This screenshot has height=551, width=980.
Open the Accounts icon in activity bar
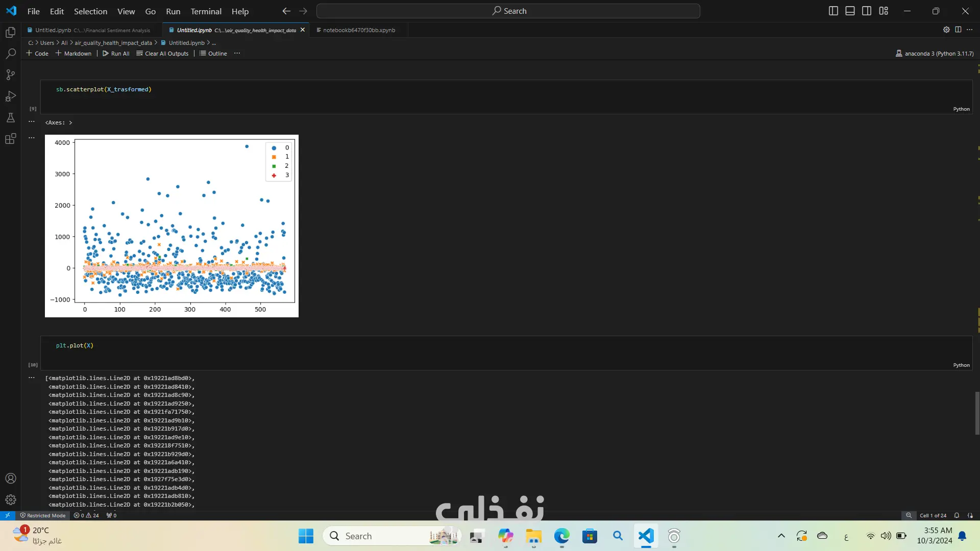coord(10,479)
